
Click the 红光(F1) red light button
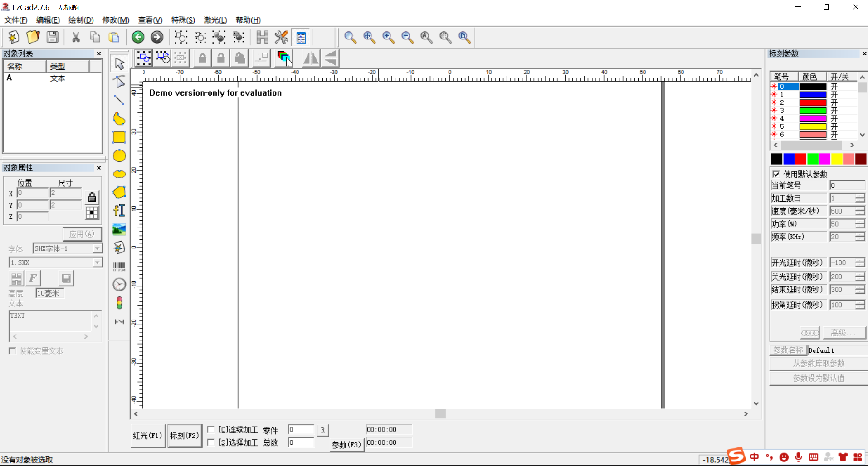click(148, 436)
